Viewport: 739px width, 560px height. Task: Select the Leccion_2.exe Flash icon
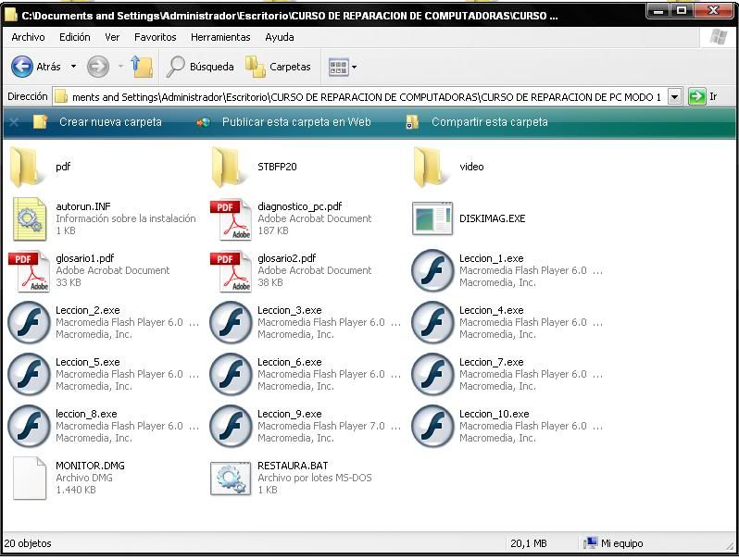pyautogui.click(x=29, y=323)
